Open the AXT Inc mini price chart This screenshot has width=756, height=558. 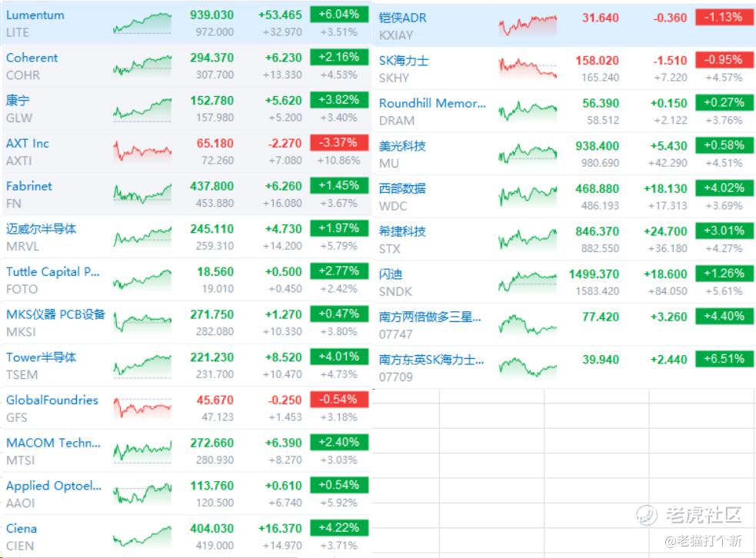pos(142,151)
